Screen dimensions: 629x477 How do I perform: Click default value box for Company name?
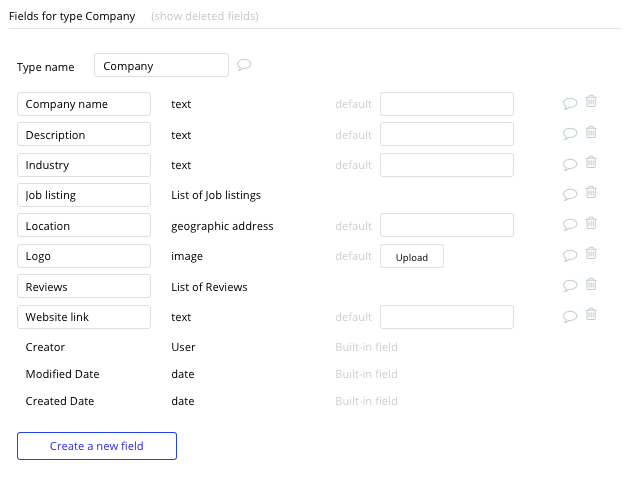tap(447, 104)
